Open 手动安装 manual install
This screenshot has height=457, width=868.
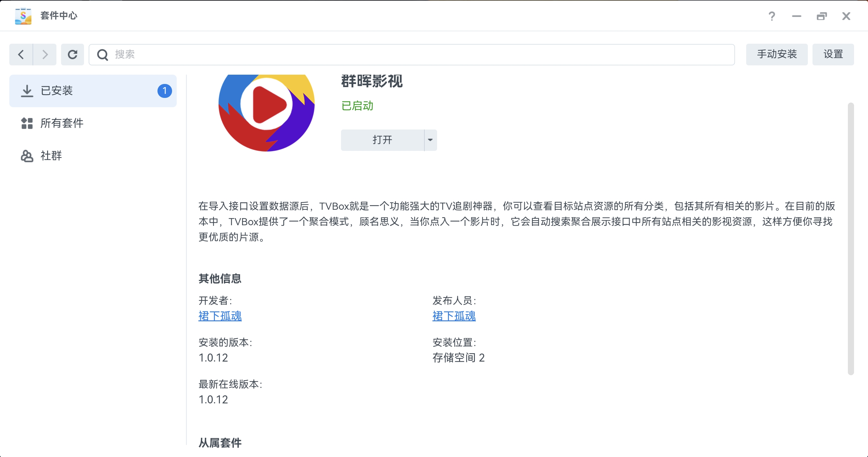pyautogui.click(x=777, y=54)
